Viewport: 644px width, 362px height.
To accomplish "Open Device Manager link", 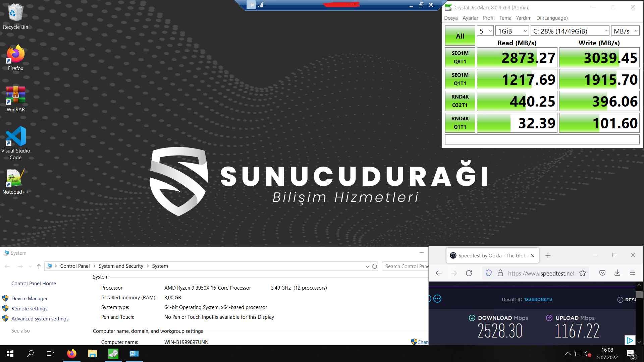I will pyautogui.click(x=30, y=299).
